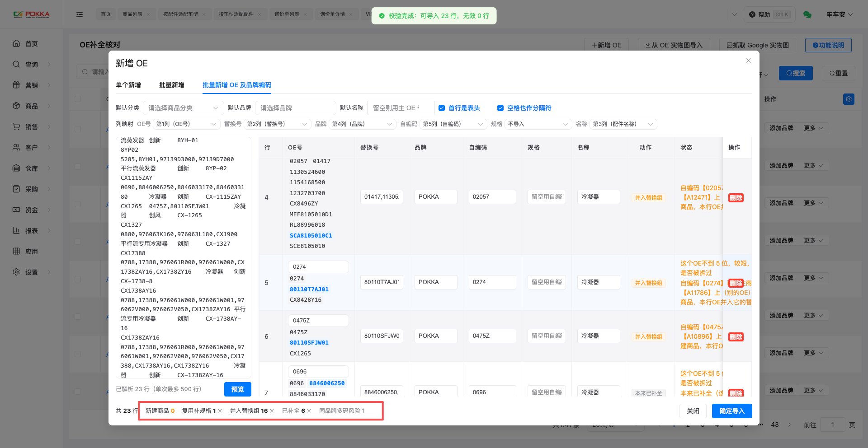Image resolution: width=868 pixels, height=448 pixels.
Task: Open the 营销 sidebar menu
Action: 31,85
